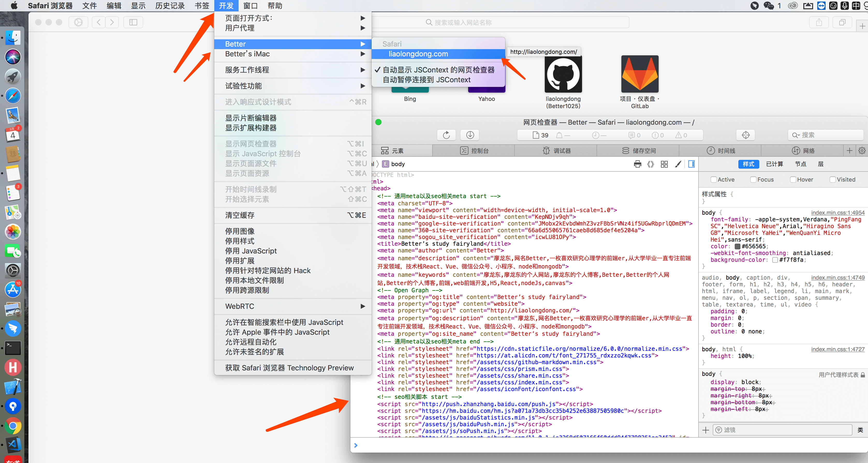The width and height of the screenshot is (868, 463).
Task: Click Safari toolbar settings gear icon
Action: click(78, 22)
